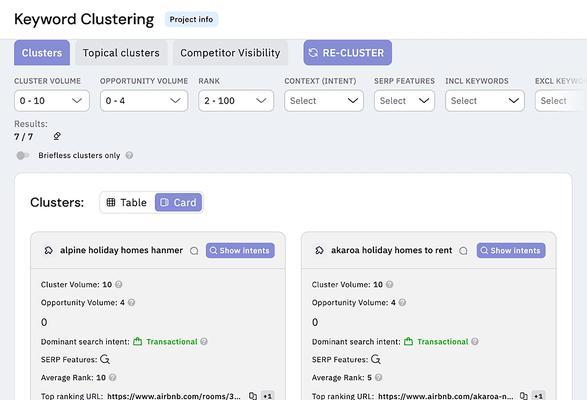Open the Cluster Volume 0 - 10 dropdown
The height and width of the screenshot is (400, 587).
click(52, 101)
